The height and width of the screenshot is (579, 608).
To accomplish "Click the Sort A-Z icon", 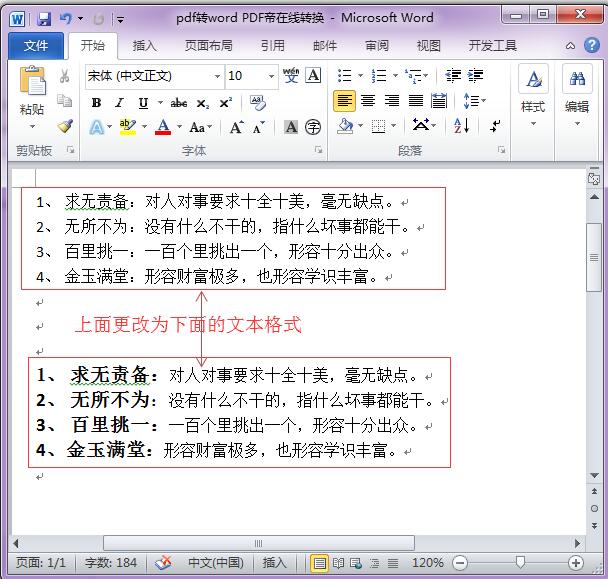I will [461, 125].
